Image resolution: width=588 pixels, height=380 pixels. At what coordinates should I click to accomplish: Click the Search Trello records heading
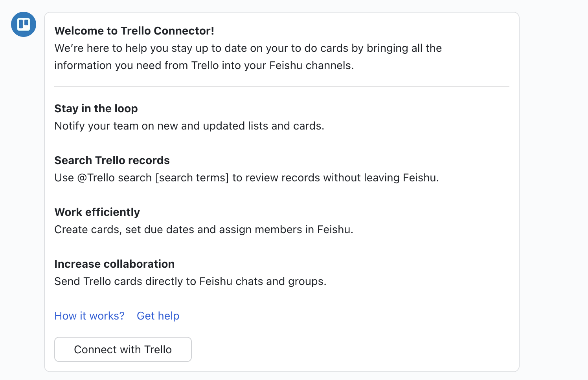tap(112, 160)
